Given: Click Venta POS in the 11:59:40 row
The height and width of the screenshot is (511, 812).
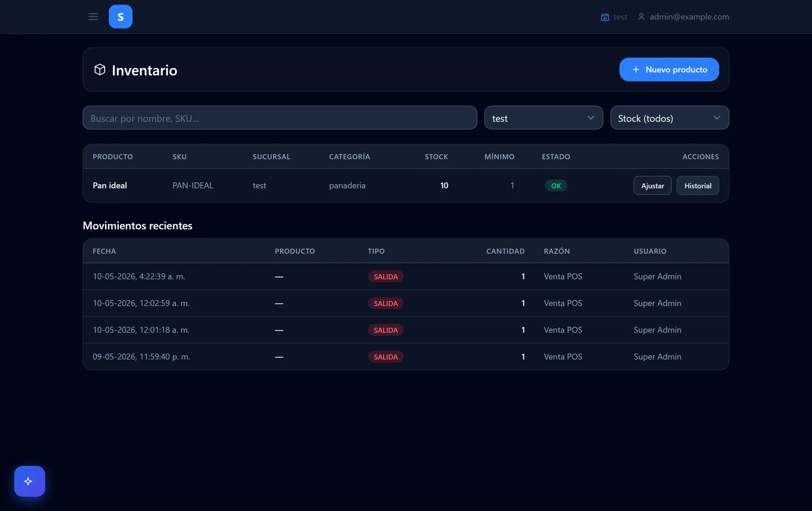Looking at the screenshot, I should pyautogui.click(x=563, y=357).
